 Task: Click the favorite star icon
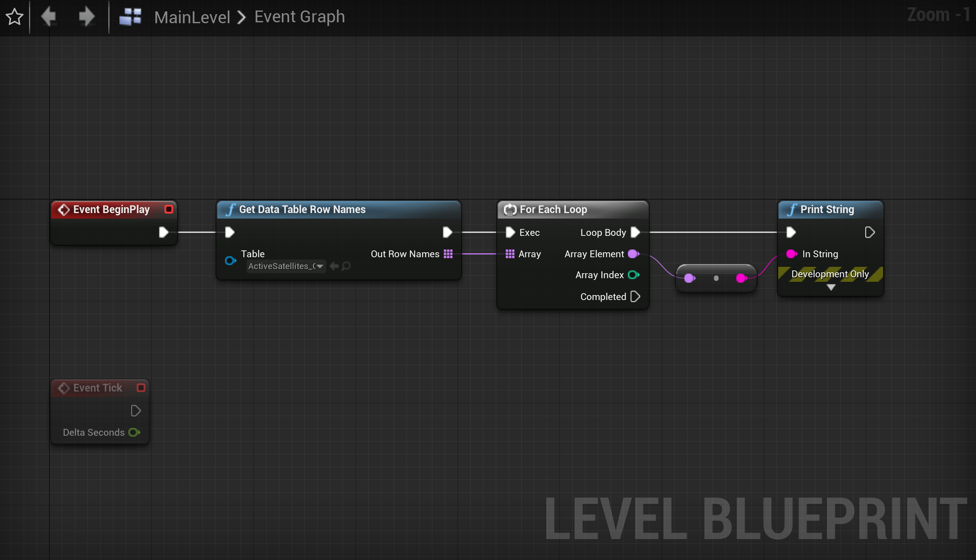pos(15,17)
